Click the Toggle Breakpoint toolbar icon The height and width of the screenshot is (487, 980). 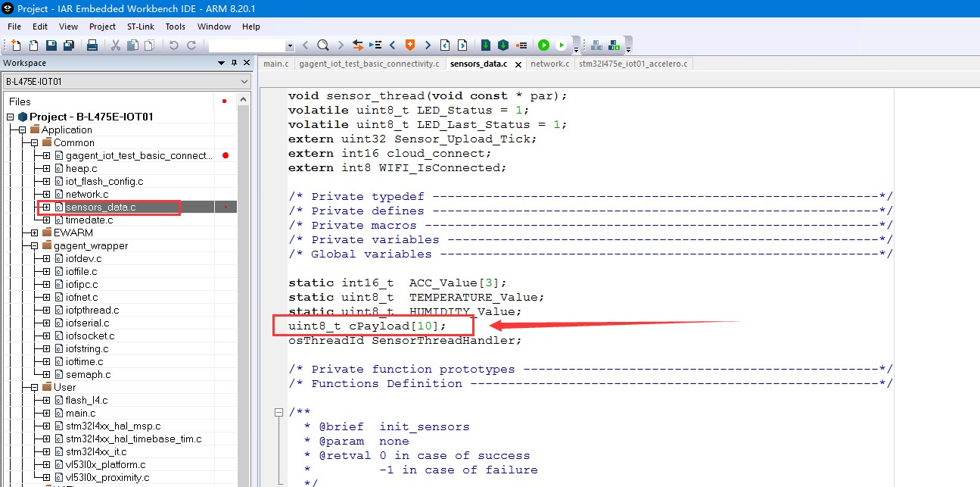pyautogui.click(x=521, y=45)
